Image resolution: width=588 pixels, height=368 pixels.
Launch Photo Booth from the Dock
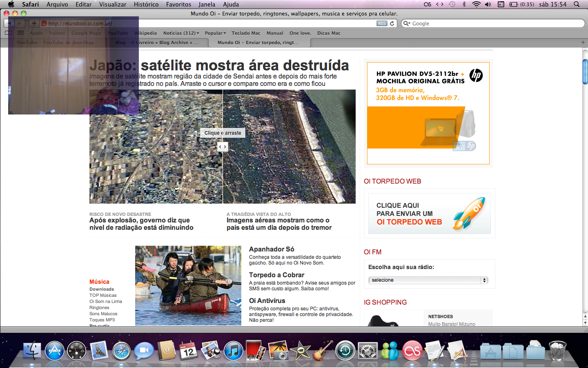(x=256, y=351)
